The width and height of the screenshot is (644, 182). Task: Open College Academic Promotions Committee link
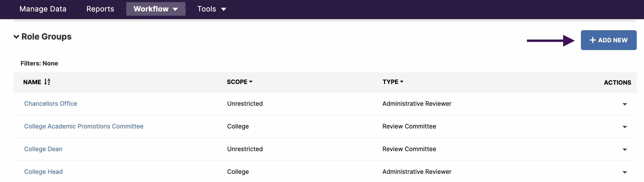click(x=83, y=126)
